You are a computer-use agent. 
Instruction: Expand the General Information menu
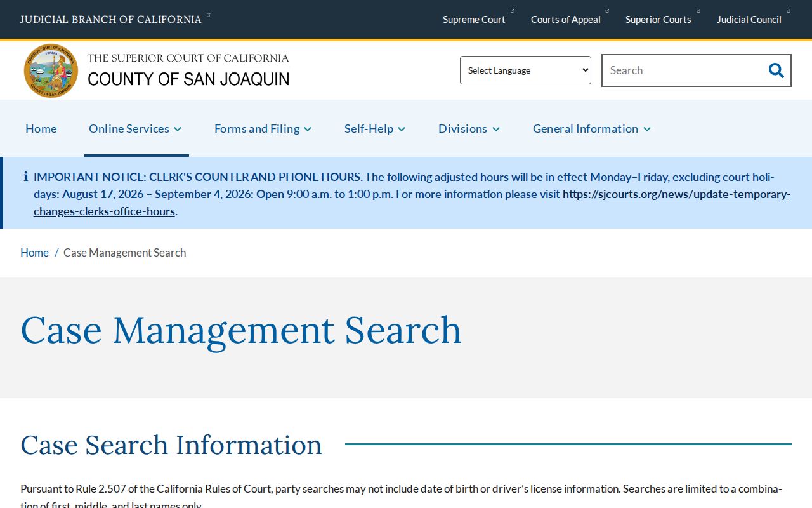tap(592, 128)
